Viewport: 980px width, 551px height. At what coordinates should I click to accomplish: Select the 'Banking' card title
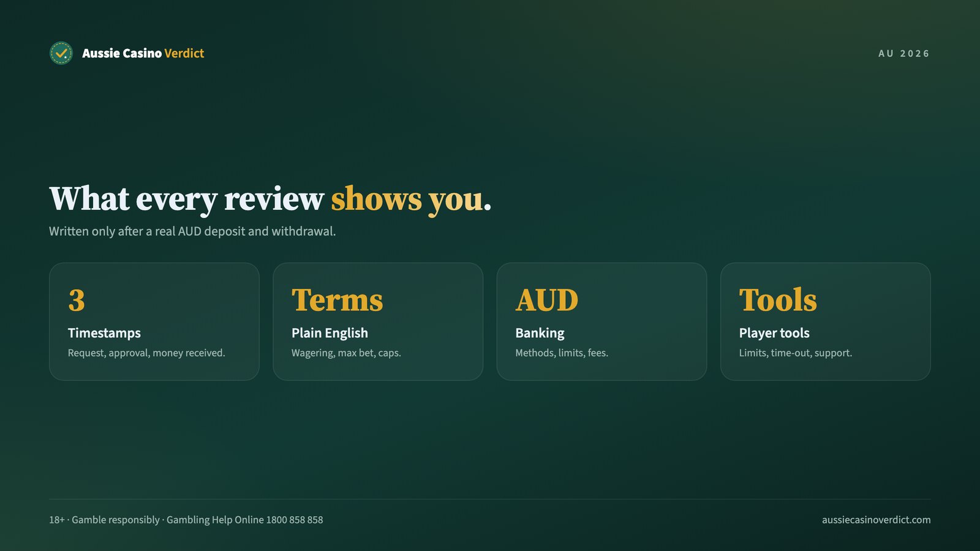pos(540,333)
